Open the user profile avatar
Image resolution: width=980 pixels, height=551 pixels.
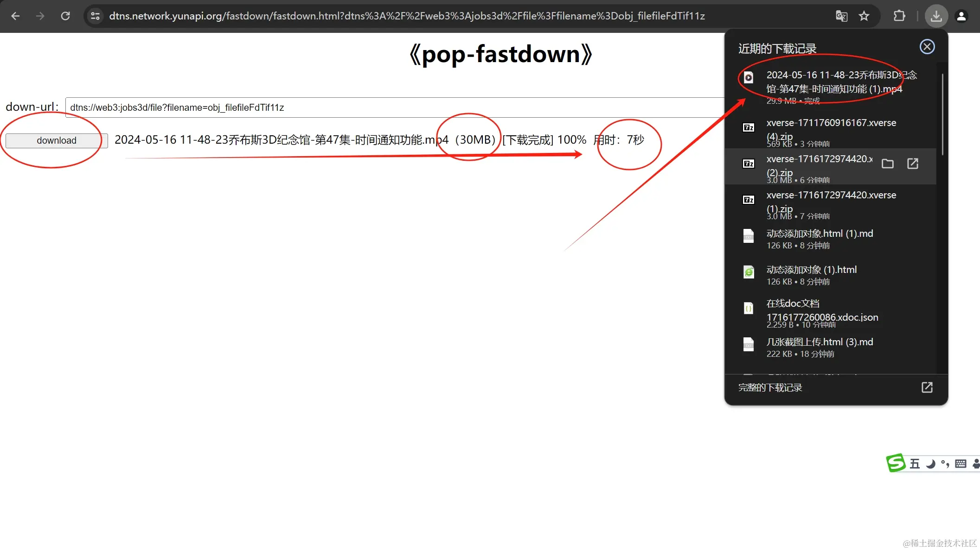click(961, 16)
